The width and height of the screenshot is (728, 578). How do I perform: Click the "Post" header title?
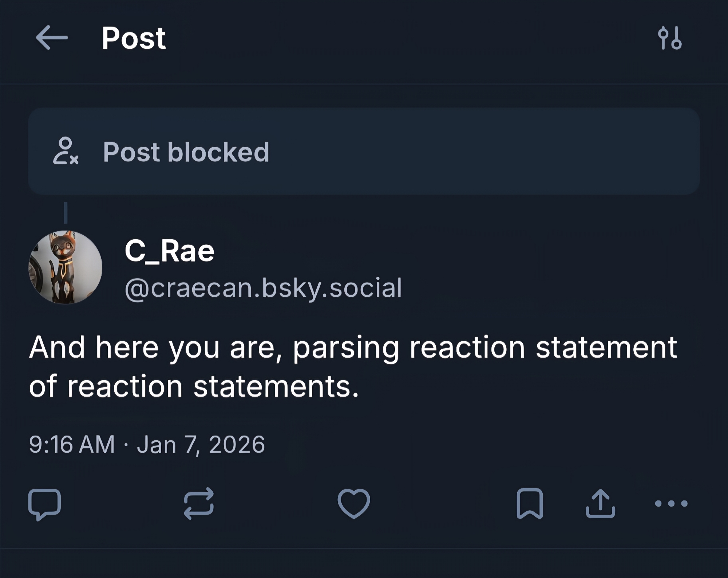coord(134,38)
